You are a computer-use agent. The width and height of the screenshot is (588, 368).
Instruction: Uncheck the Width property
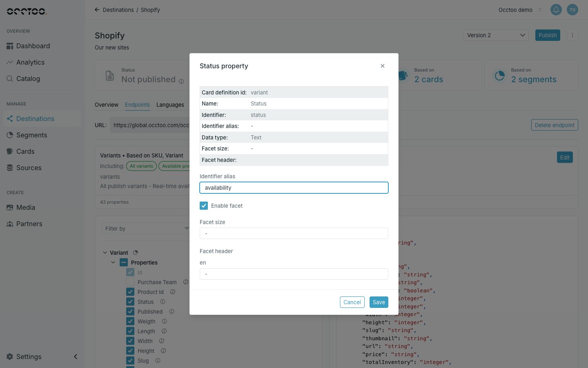pos(130,341)
